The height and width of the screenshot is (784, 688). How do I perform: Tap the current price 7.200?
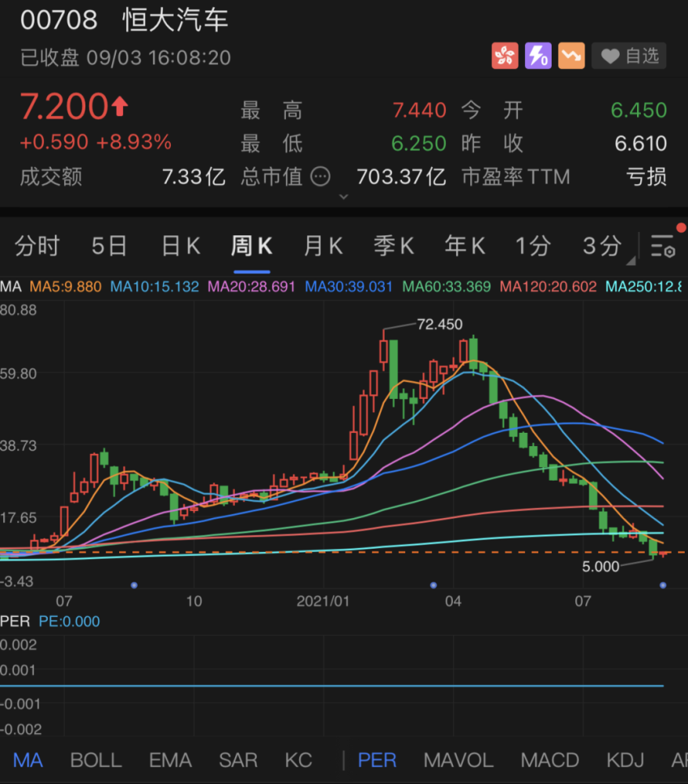pyautogui.click(x=64, y=107)
